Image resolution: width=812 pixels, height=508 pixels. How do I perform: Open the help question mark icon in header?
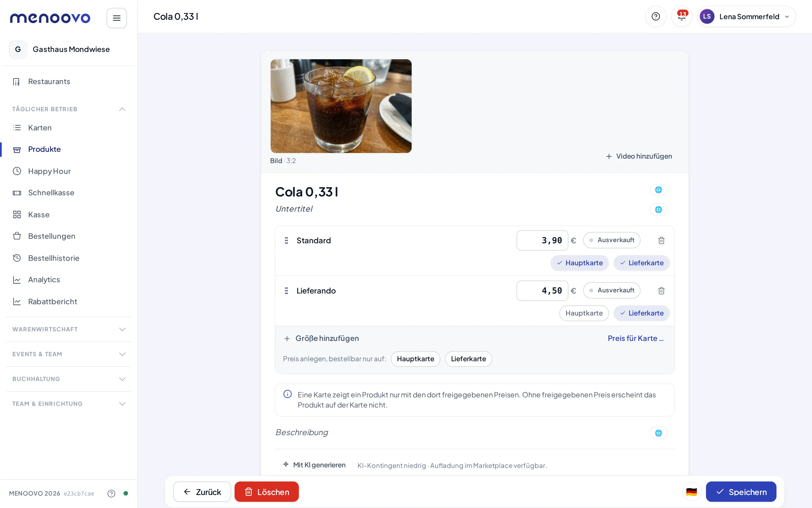pyautogui.click(x=656, y=16)
